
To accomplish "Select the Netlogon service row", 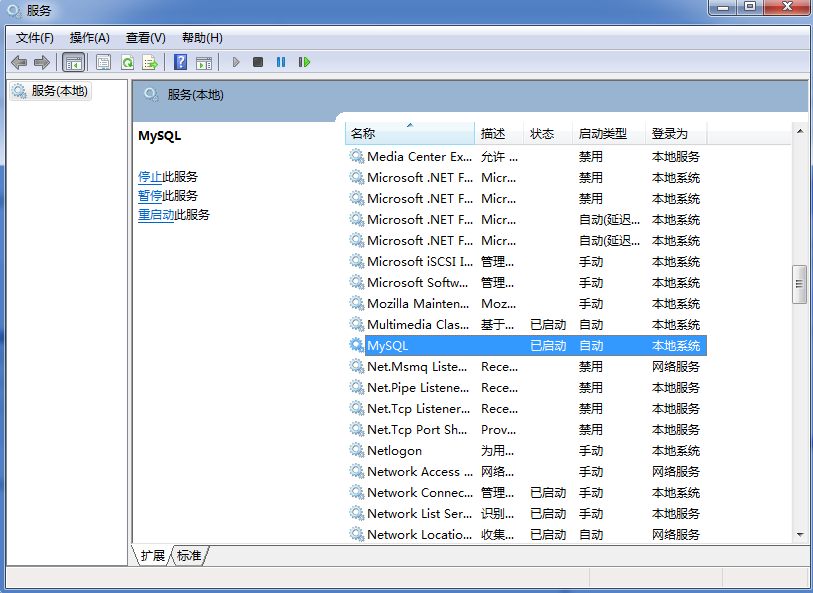I will click(x=400, y=450).
